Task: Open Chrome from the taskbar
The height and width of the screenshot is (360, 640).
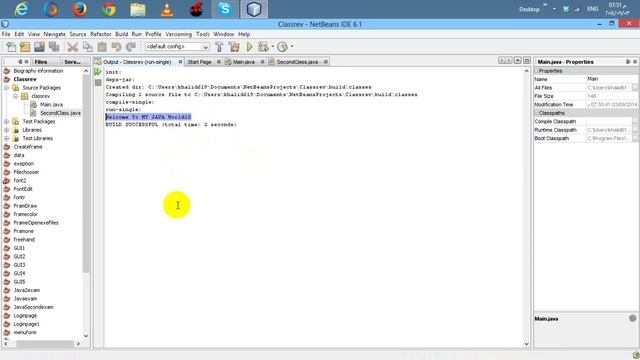Action: point(109,9)
